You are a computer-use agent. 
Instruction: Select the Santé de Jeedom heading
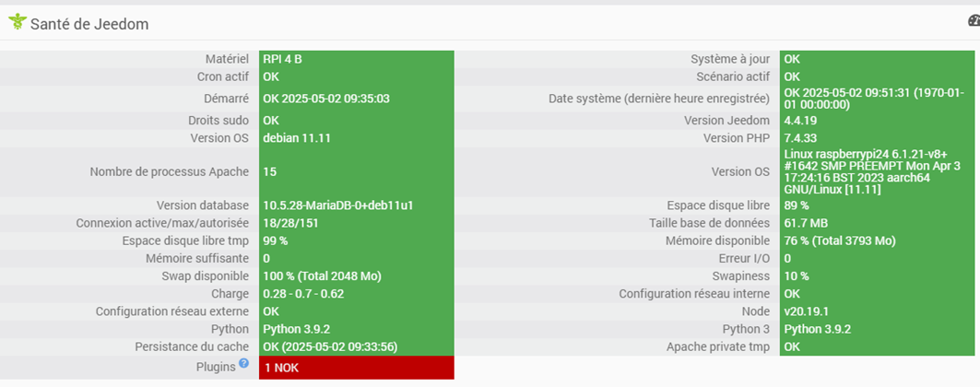point(89,24)
